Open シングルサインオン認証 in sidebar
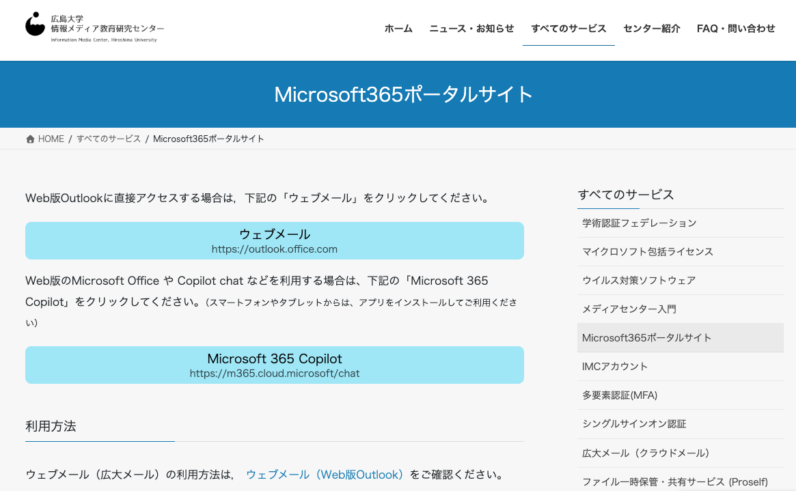Screen dimensions: 796x491 634,424
